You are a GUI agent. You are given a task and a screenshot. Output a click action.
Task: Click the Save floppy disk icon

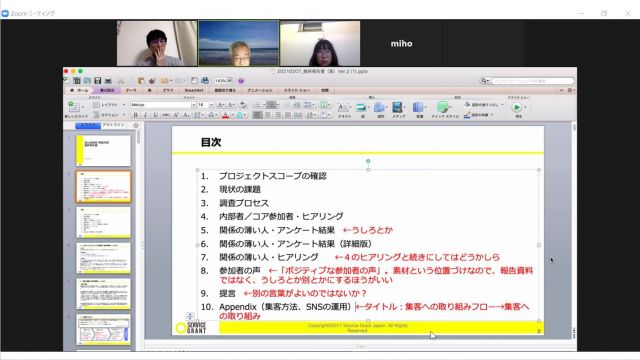click(x=98, y=81)
